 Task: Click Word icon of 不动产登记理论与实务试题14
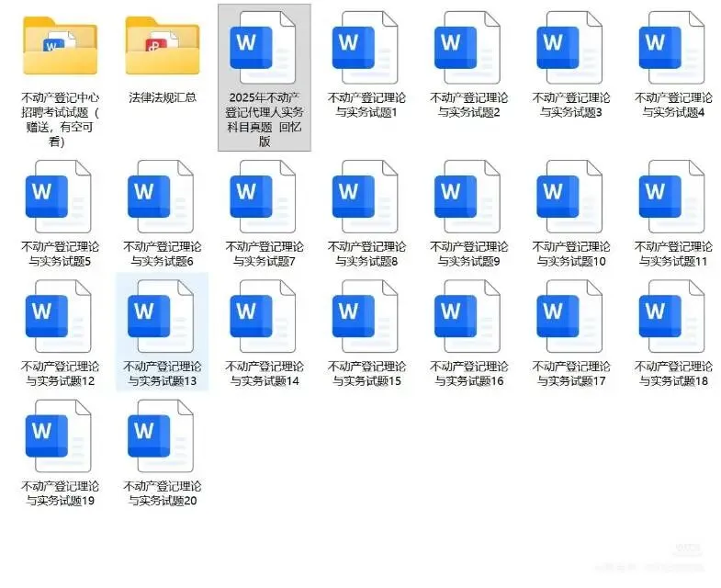point(263,316)
